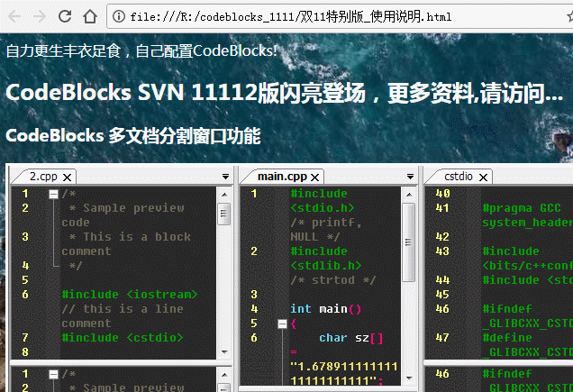Click line number 43 in cstdio pane
Screen dimensions: 573x392
click(442, 251)
